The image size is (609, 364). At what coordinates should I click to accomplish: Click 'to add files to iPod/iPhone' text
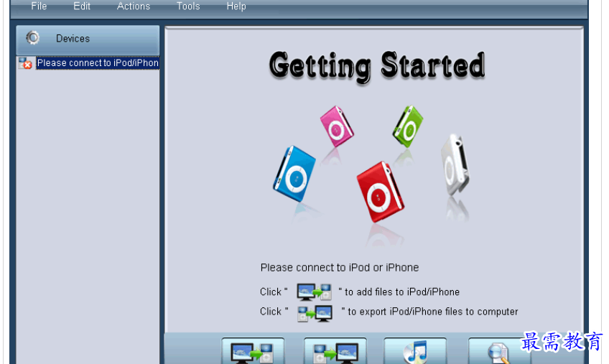click(402, 291)
